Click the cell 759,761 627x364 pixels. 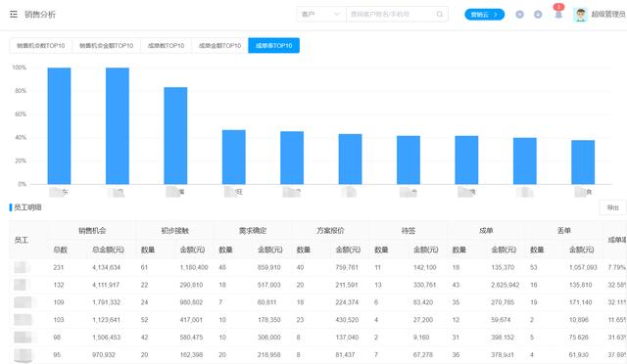pos(347,267)
